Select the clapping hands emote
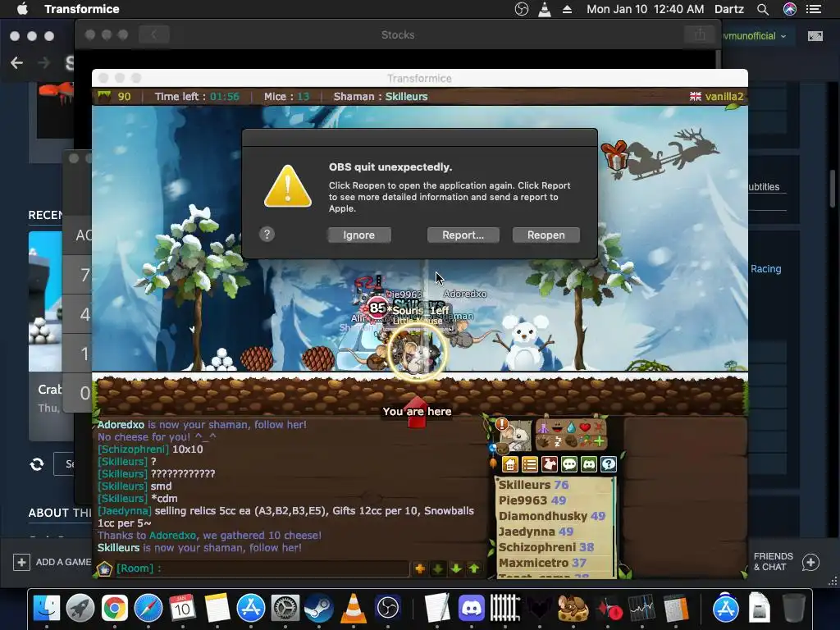 coord(543,442)
